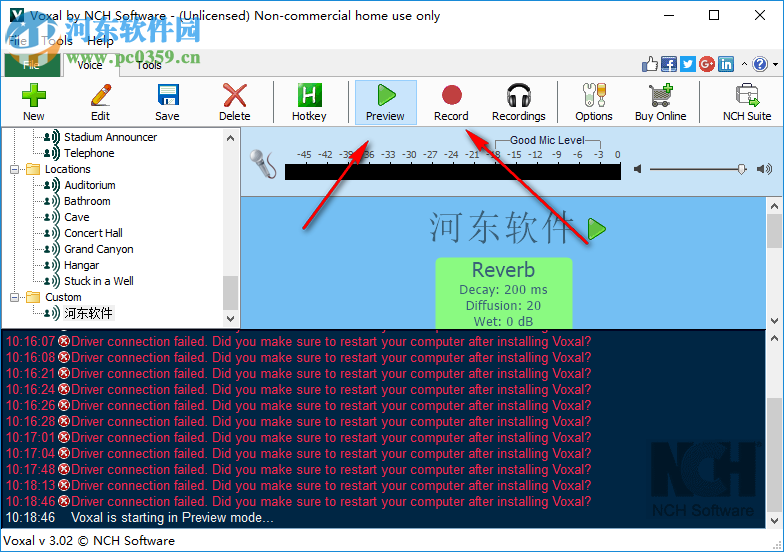
Task: Open the Tools menu in menu bar
Action: coord(56,40)
